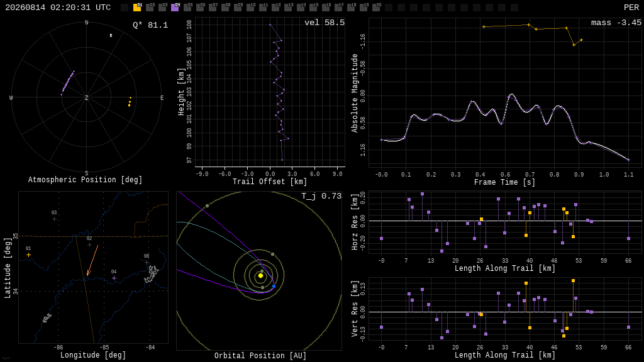Click station 08 cross marker on map

[147, 263]
